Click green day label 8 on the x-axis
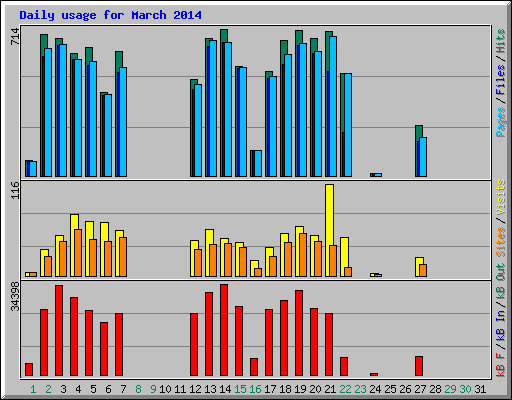 [138, 389]
